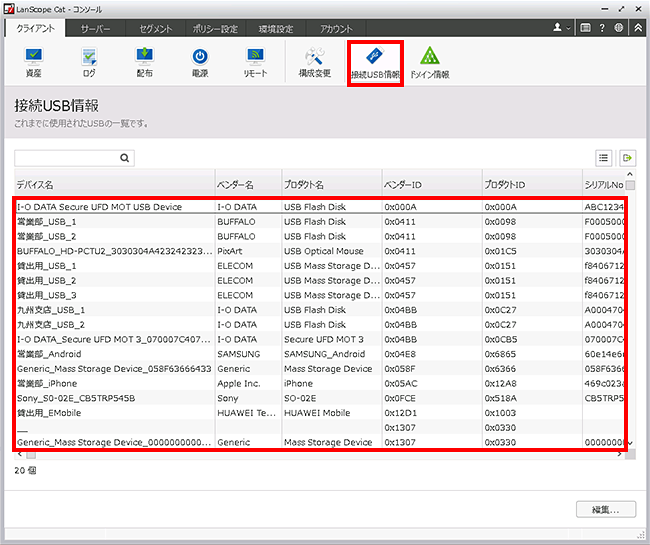Select the 営業部_Android row

coord(320,354)
